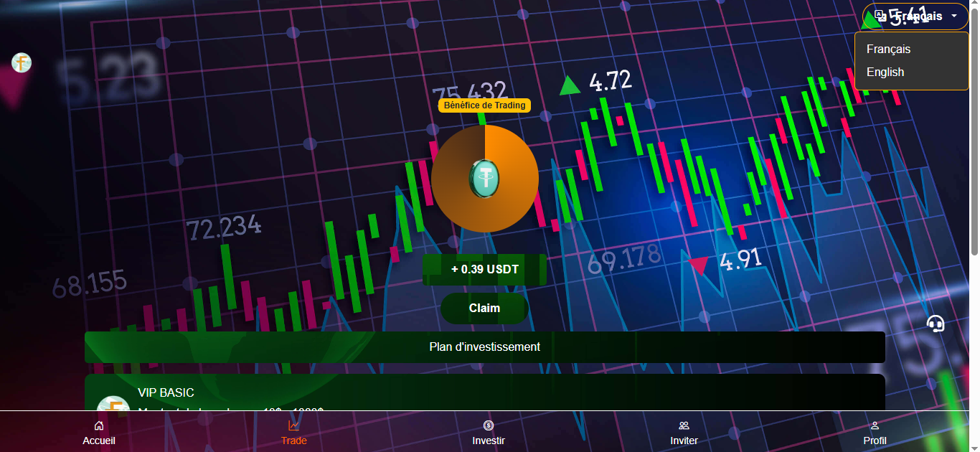Click the Accueil home icon
Screen dimensions: 980x452
click(99, 425)
